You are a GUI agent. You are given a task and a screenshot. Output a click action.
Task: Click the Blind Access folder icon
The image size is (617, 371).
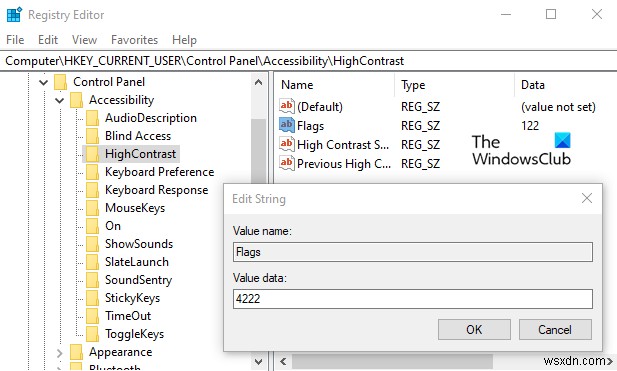[x=92, y=136]
